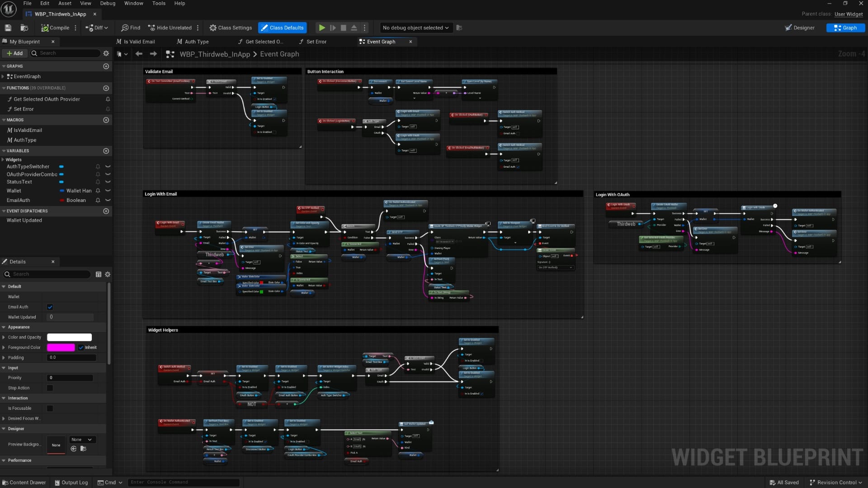
Task: Toggle Foreground Color Inherit checkbox
Action: (x=81, y=347)
